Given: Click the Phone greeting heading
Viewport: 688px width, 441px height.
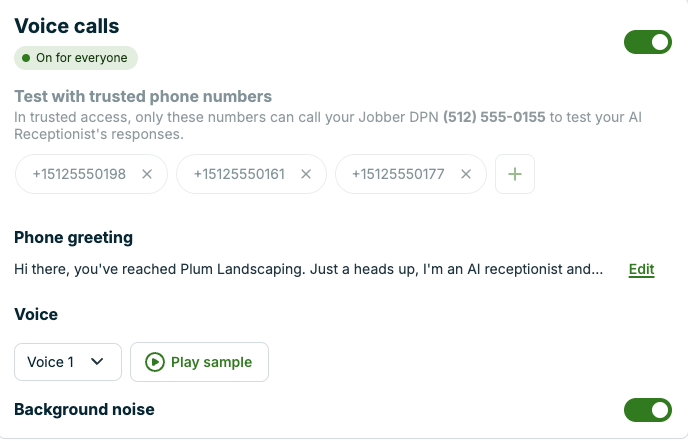Looking at the screenshot, I should point(73,237).
